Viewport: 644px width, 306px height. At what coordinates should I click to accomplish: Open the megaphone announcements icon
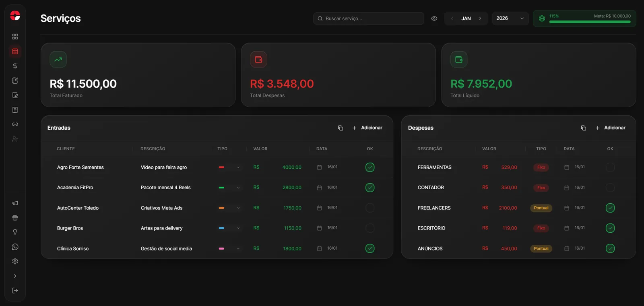(x=15, y=203)
